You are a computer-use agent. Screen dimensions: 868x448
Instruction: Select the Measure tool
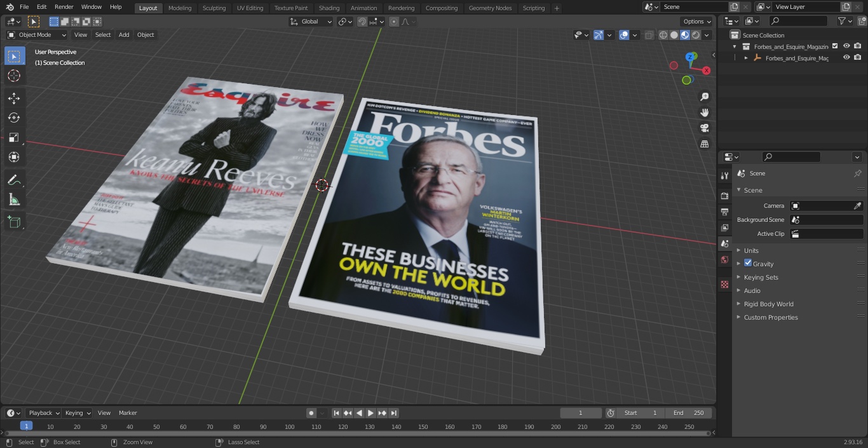(x=14, y=200)
